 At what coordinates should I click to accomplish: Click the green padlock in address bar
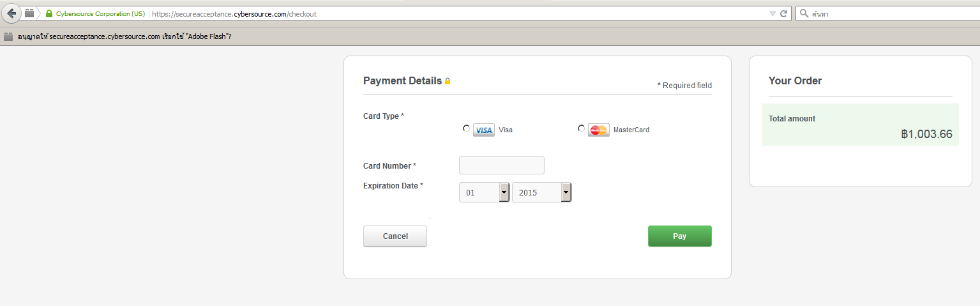coord(49,13)
